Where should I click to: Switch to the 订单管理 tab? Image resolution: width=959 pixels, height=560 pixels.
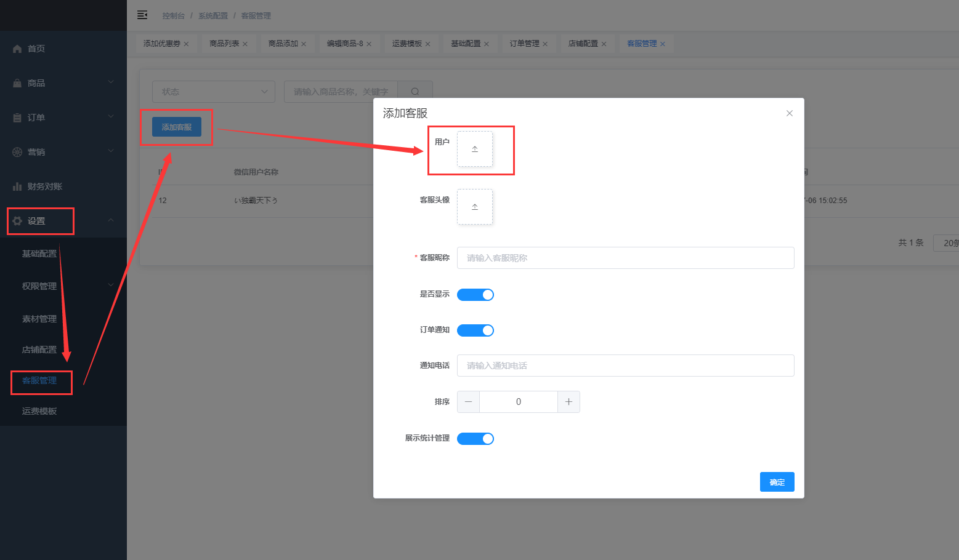click(525, 44)
